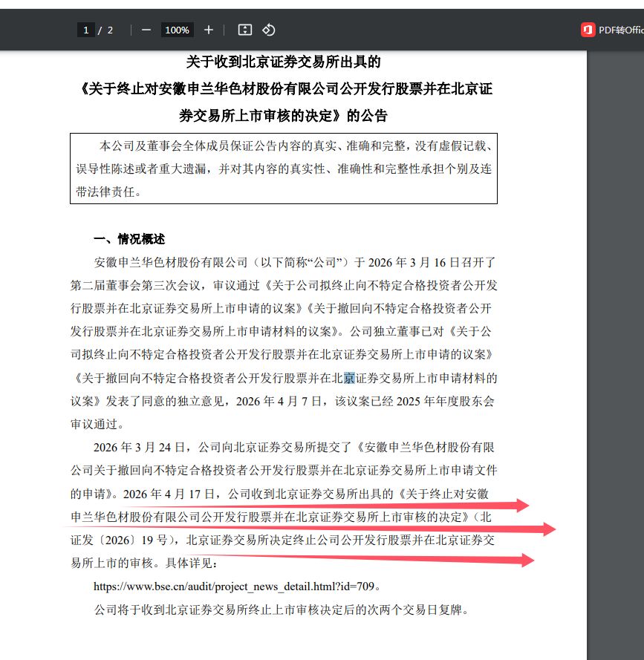The height and width of the screenshot is (660, 644).
Task: Click the final sentence about 两个交易日复牌
Action: [x=279, y=610]
